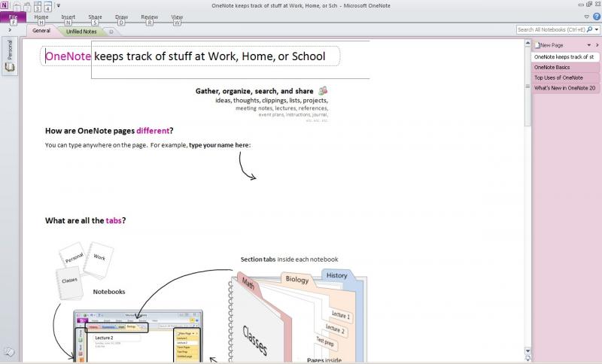Viewport: 602px width, 364px height.
Task: Select the 'OneNote keeps track of st' page
Action: click(565, 56)
